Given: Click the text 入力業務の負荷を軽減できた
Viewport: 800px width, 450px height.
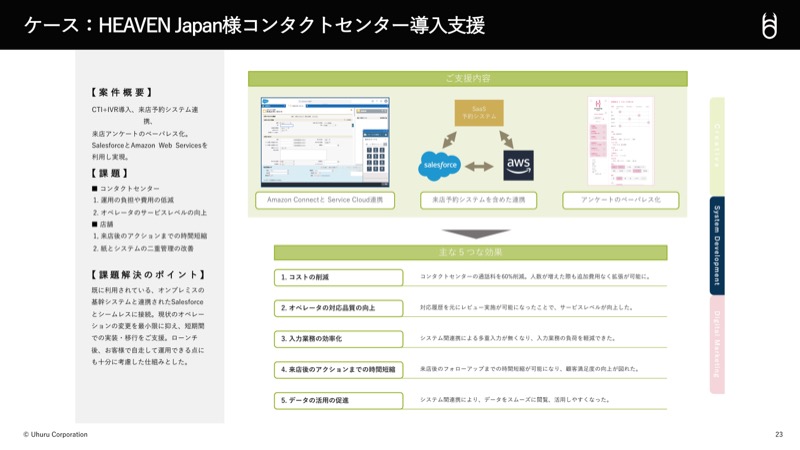Looking at the screenshot, I should (x=576, y=338).
